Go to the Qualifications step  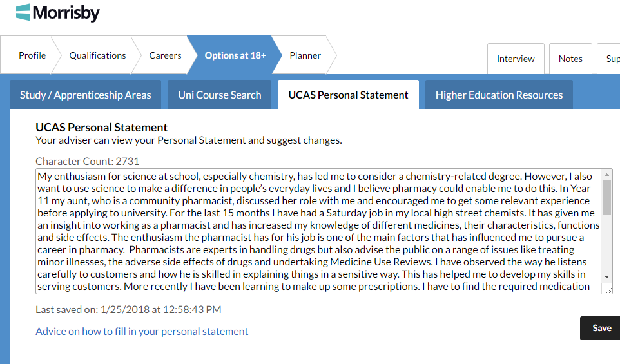click(97, 55)
